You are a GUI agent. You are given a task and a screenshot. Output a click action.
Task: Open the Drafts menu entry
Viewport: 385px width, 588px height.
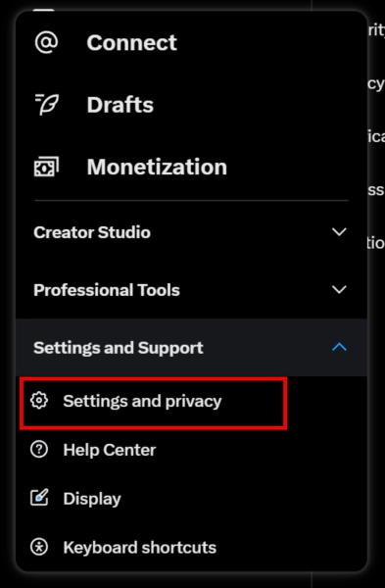191,105
